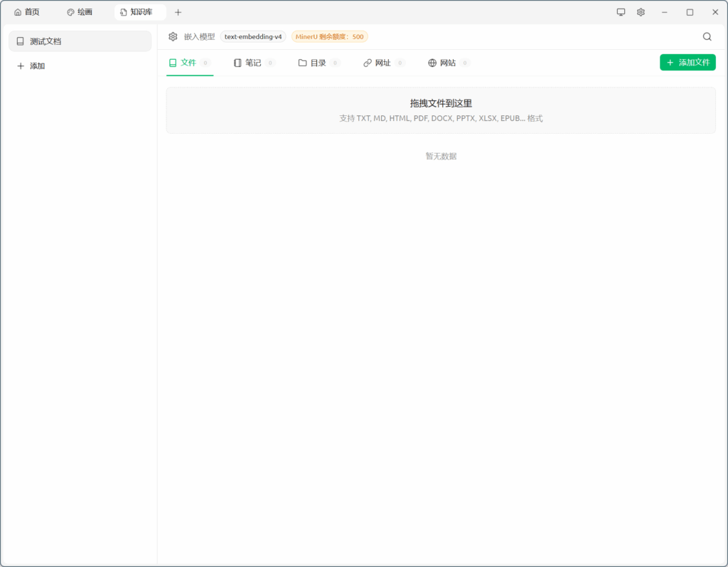Open the 目录 tab

318,63
